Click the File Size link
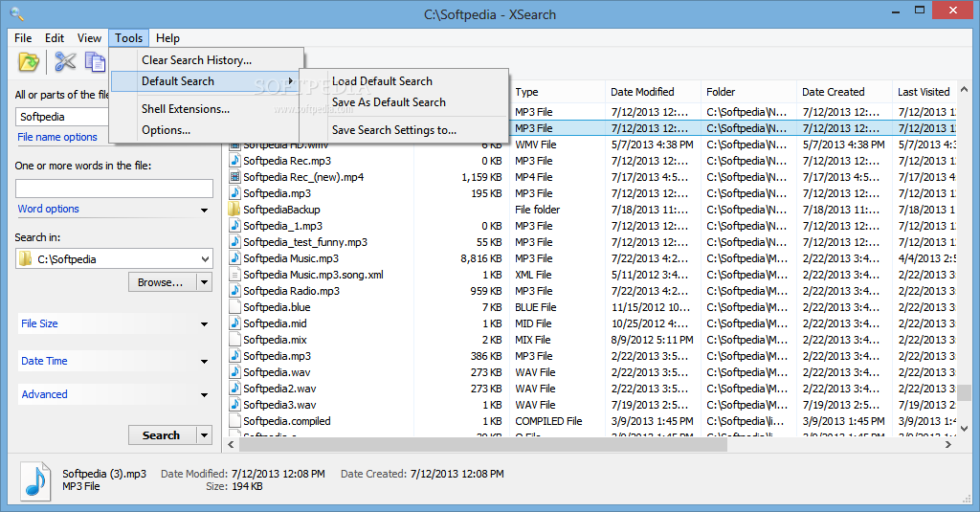The height and width of the screenshot is (512, 980). 39,323
